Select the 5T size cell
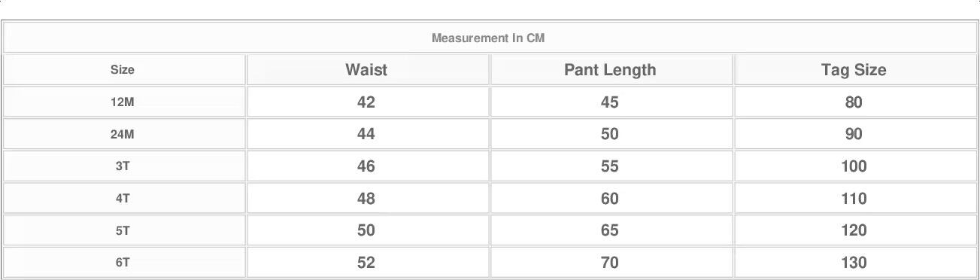 [123, 230]
